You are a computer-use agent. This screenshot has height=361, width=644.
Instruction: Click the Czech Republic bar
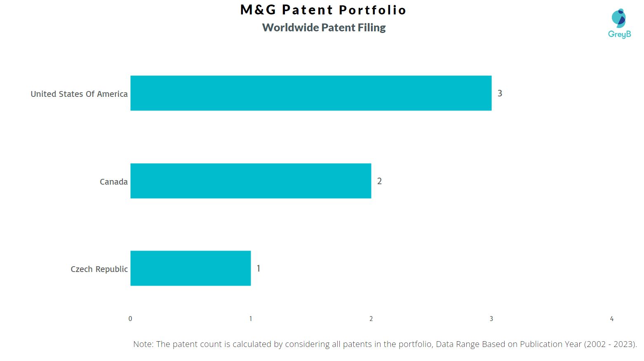click(x=190, y=268)
